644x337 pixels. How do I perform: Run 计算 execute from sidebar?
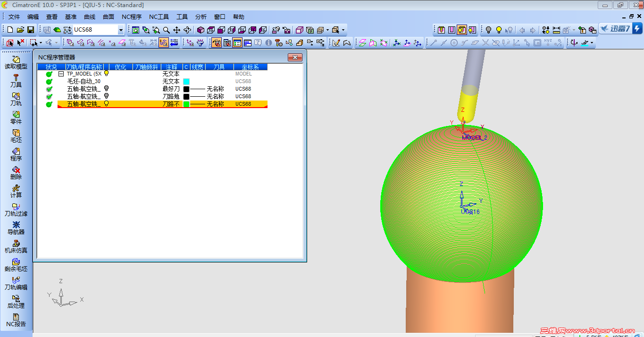pos(16,191)
